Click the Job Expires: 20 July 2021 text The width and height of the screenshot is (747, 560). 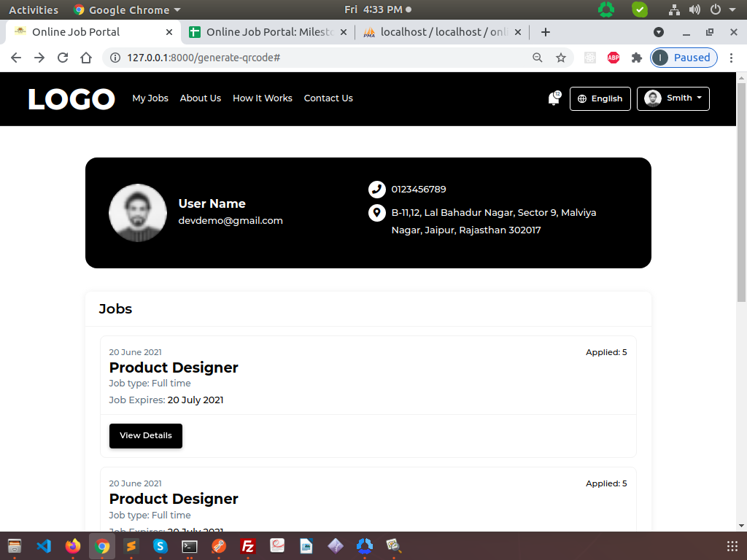click(166, 400)
